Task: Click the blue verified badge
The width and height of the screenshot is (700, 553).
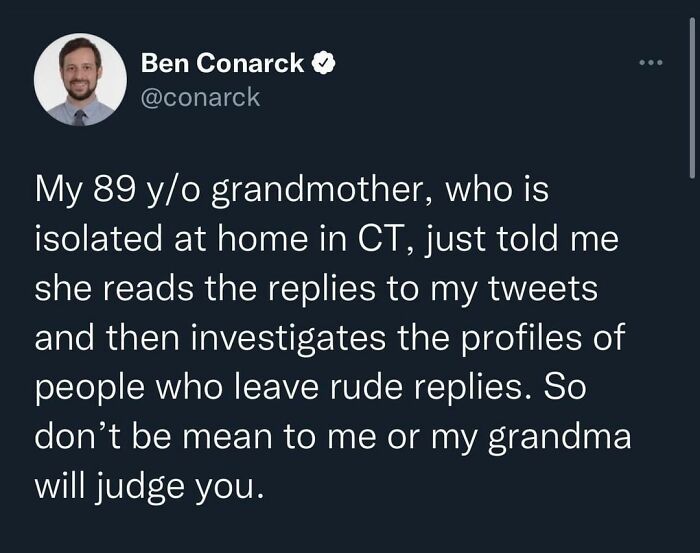Action: click(x=323, y=63)
